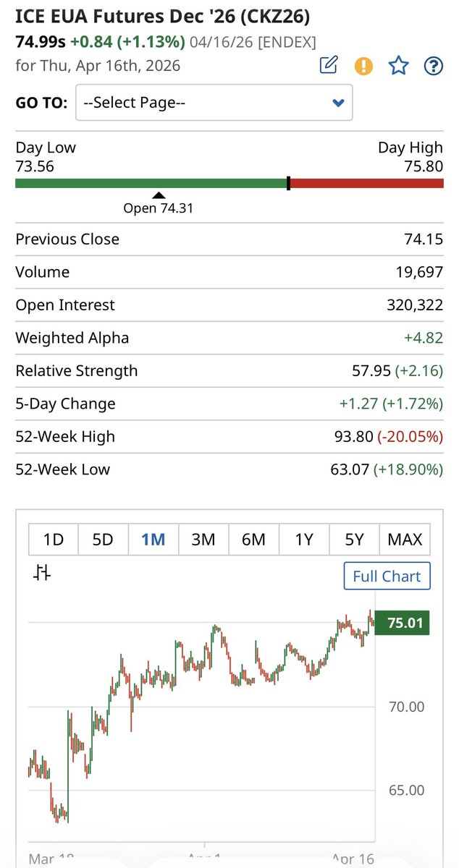Open the edit notes pencil icon
459x868 pixels.
329,66
